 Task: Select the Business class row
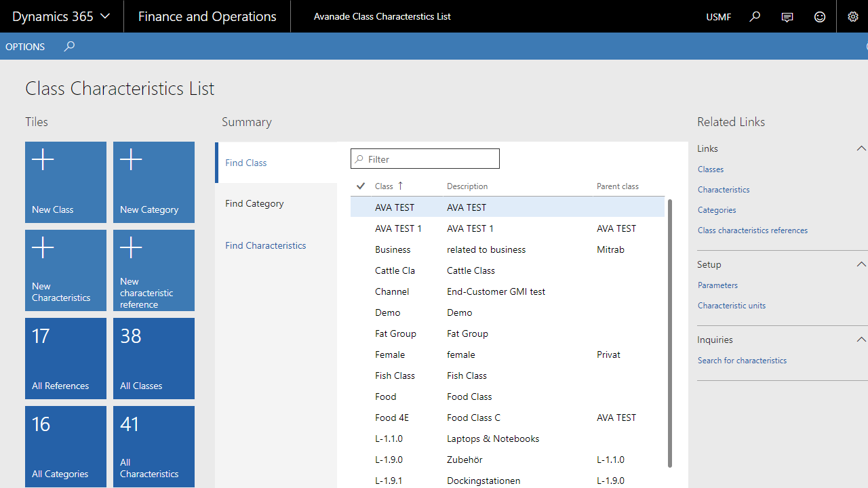(507, 249)
